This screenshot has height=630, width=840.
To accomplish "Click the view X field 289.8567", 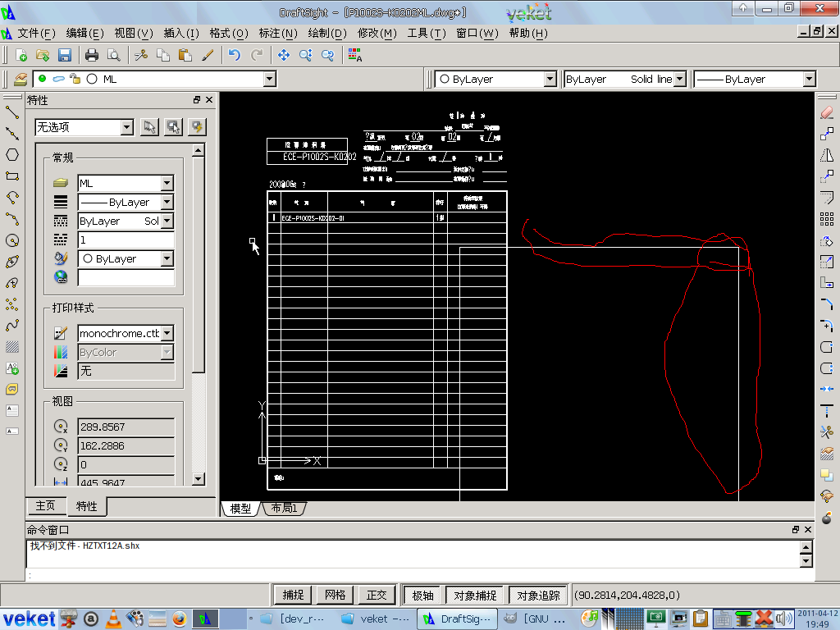I will coord(126,427).
